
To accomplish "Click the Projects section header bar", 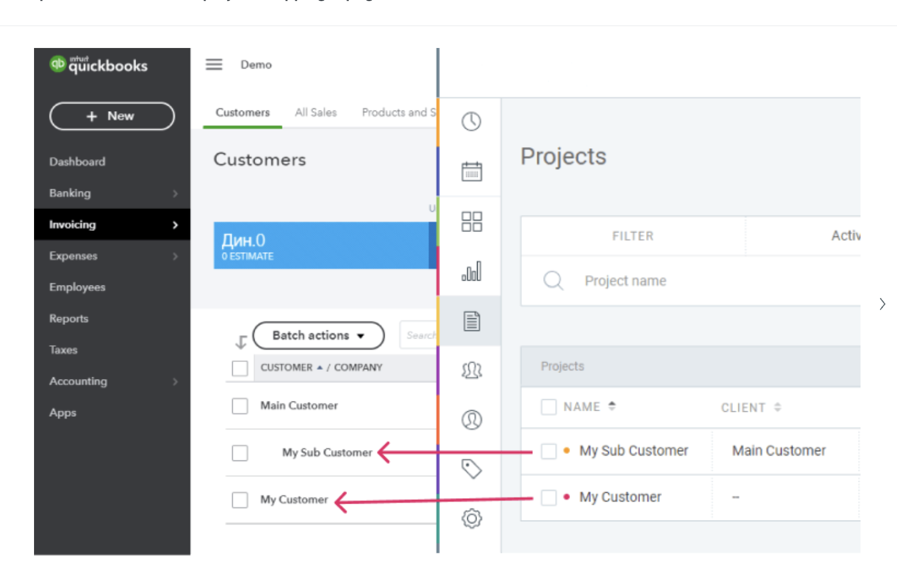I will 690,366.
